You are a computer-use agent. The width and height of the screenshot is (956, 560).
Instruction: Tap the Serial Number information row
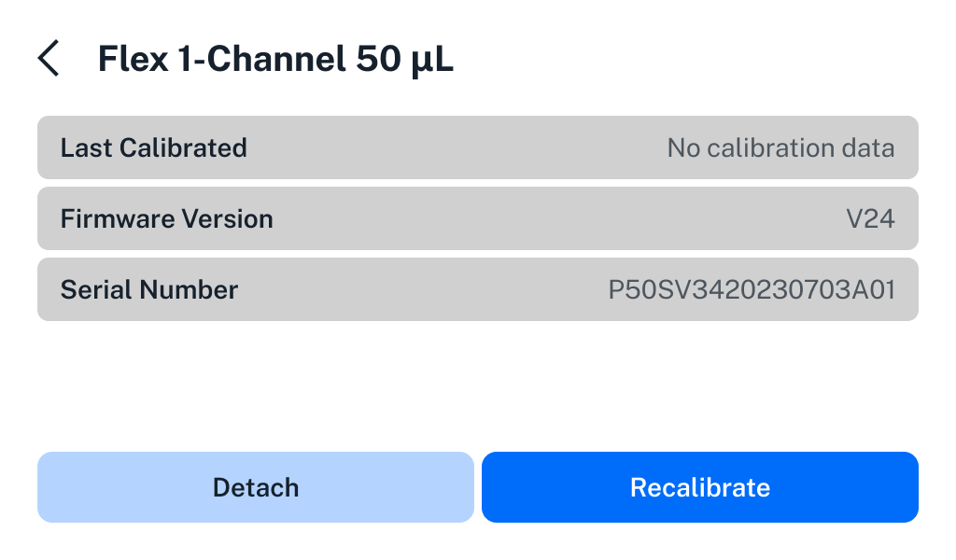point(478,289)
